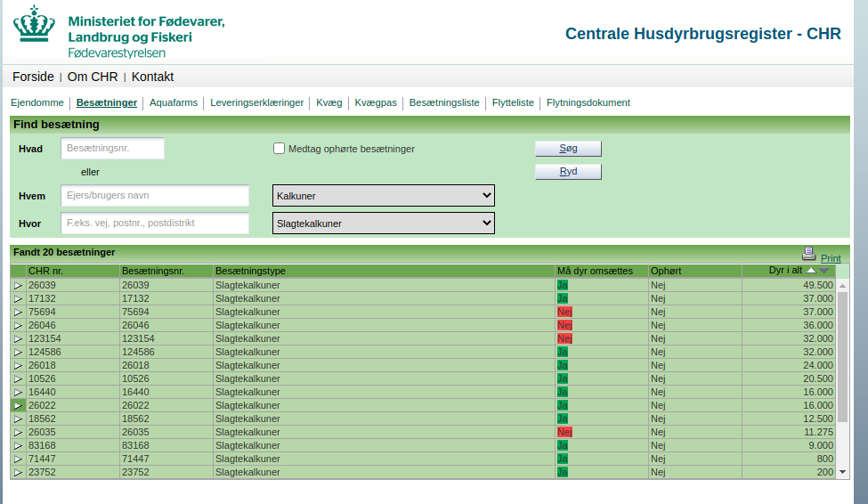This screenshot has height=504, width=868.
Task: Open the Leveringserklæringer tab
Action: (257, 102)
